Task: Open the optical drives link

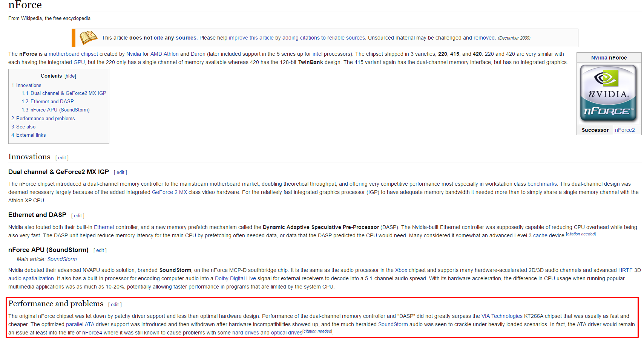Action: [x=287, y=333]
